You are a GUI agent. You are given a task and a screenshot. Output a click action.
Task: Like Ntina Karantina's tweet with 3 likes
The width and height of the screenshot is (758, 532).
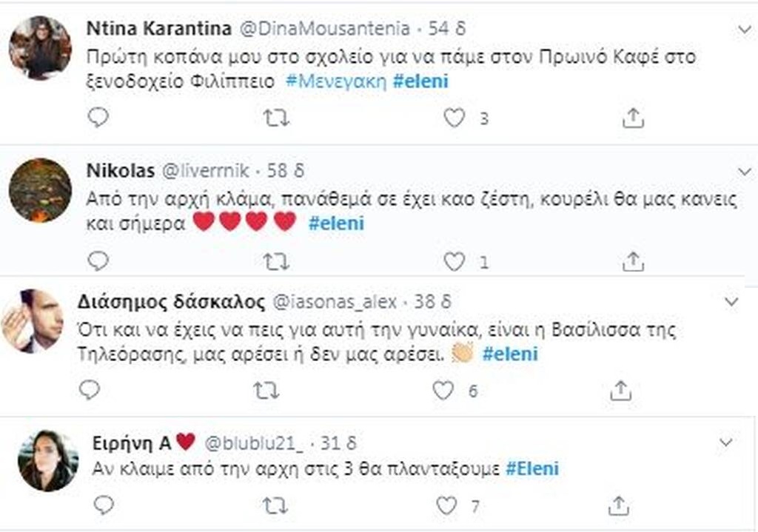point(454,118)
